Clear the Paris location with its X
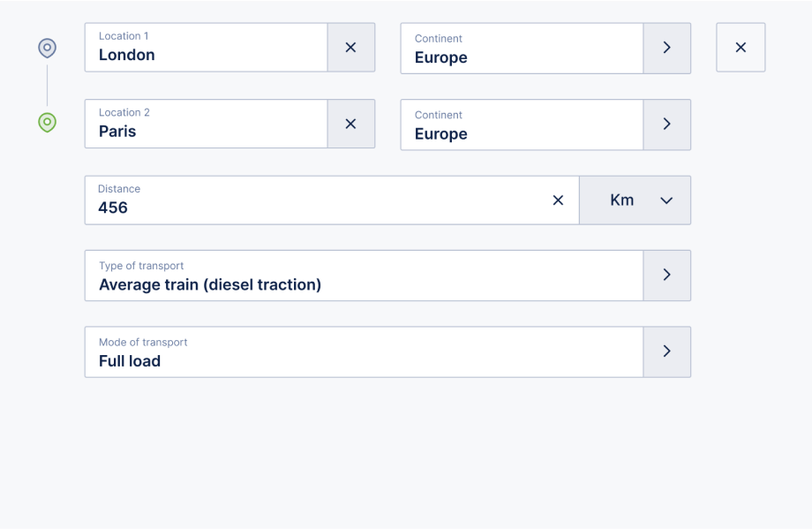This screenshot has width=812, height=529. (351, 124)
